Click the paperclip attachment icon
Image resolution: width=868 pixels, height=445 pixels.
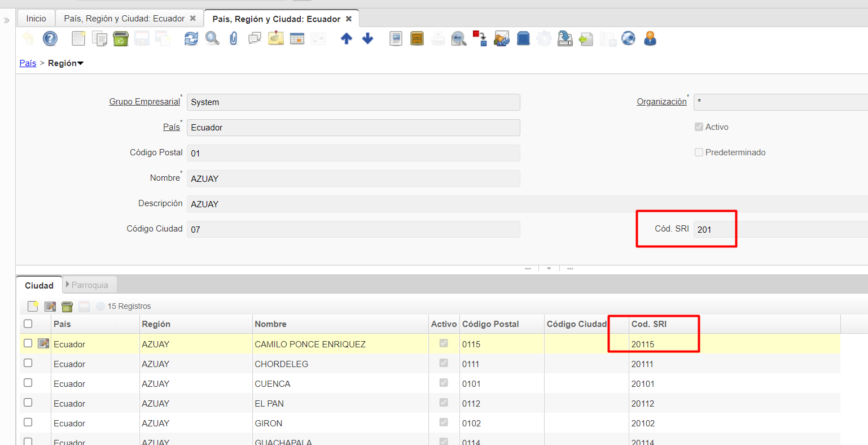(x=234, y=38)
